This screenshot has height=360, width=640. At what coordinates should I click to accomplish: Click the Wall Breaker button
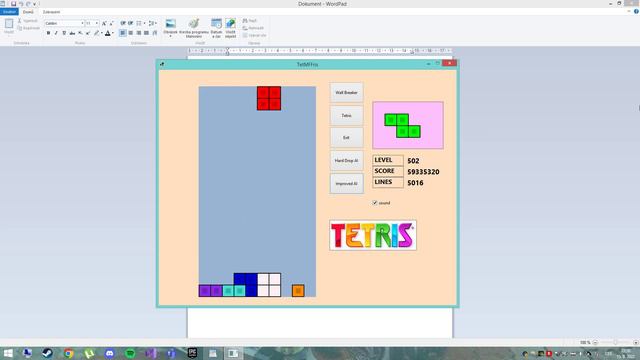tap(346, 93)
